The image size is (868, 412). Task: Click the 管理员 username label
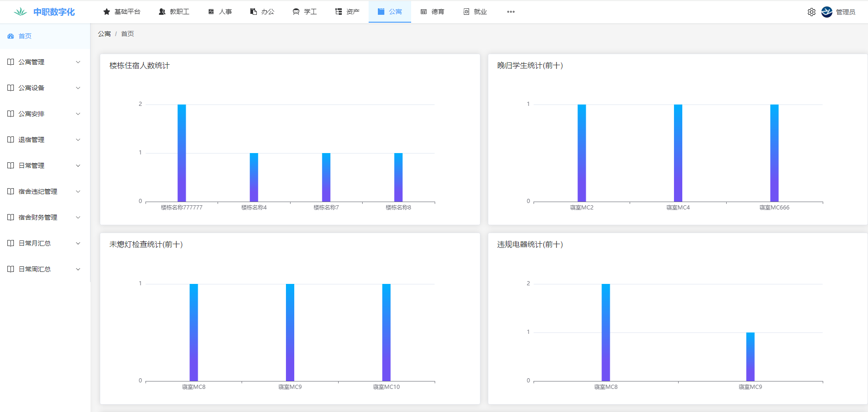(845, 12)
